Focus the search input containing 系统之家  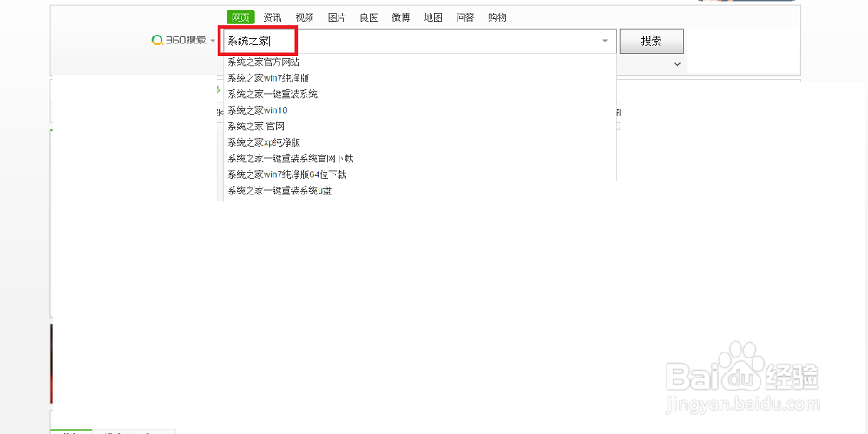pyautogui.click(x=419, y=41)
